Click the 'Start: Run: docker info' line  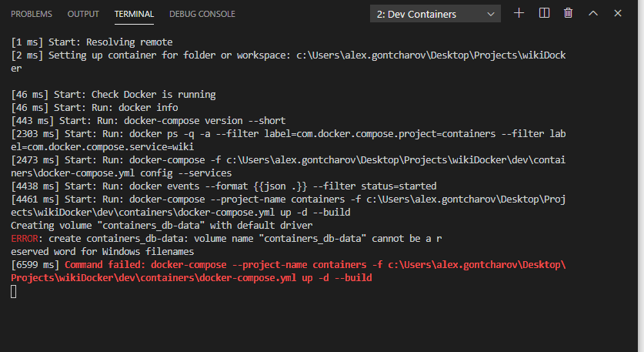click(95, 108)
